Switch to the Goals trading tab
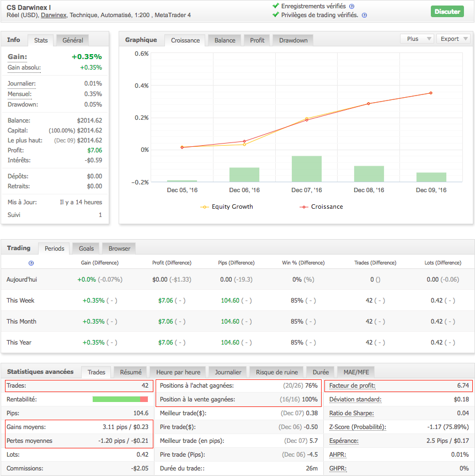 86,248
